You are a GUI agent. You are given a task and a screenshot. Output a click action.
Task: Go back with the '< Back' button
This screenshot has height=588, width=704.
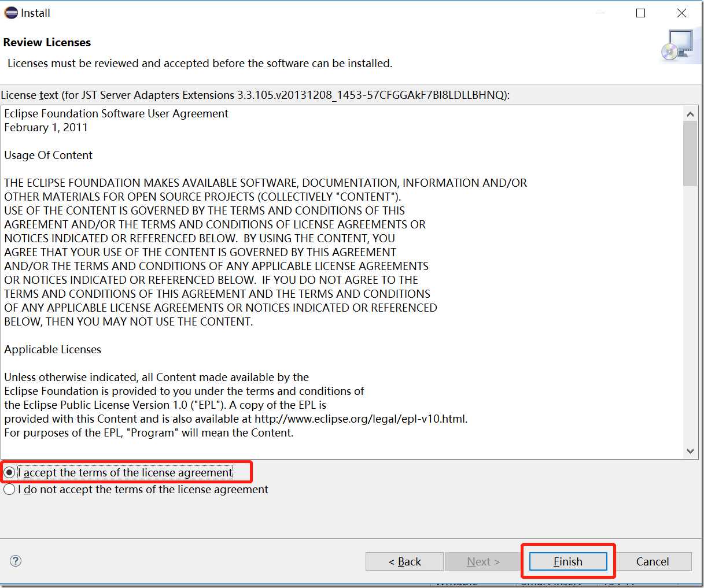coord(404,561)
